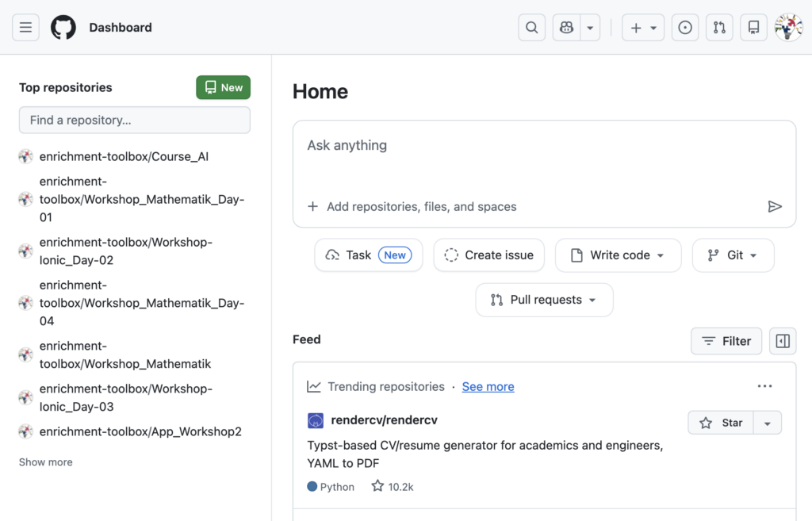Open the Feed Filter button
Viewport: 812px width, 521px height.
click(x=726, y=341)
